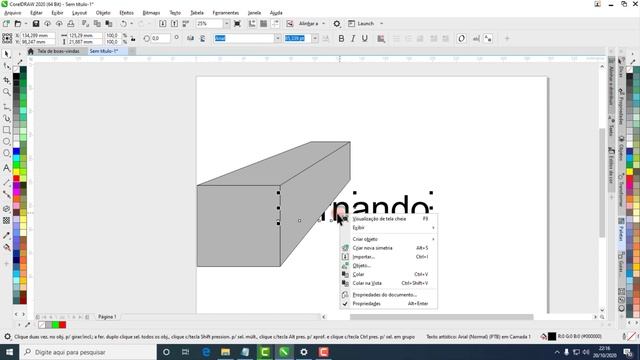Open the zoom level dropdown
This screenshot has height=360, width=640.
pos(227,24)
